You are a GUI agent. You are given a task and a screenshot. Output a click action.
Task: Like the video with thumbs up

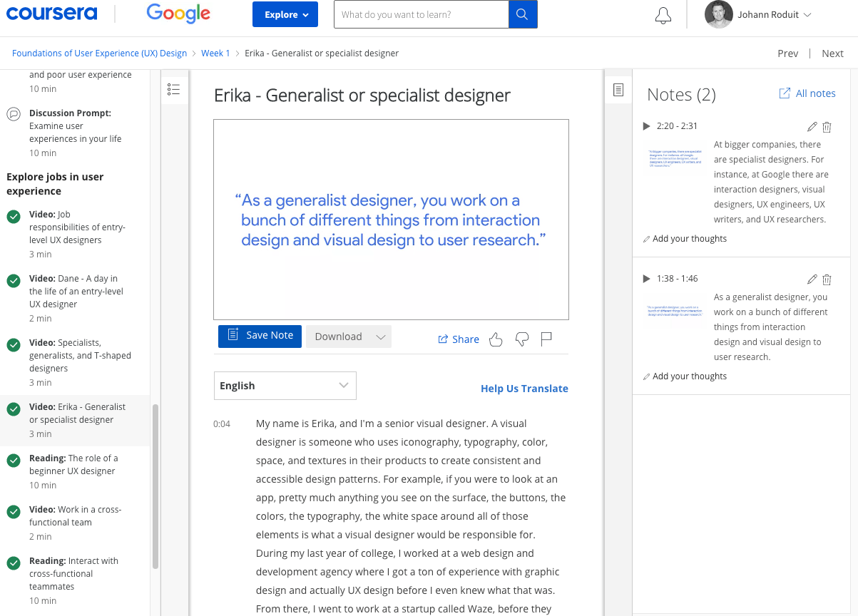click(496, 339)
